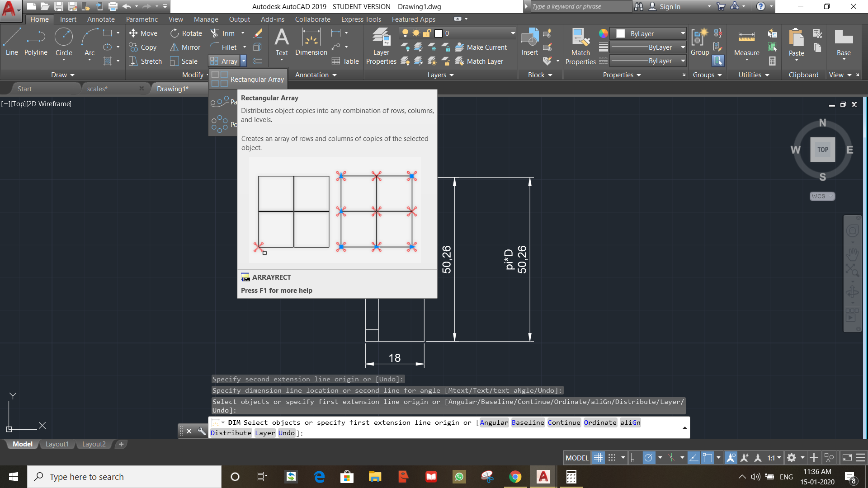Open the Annotate ribbon tab
This screenshot has height=488, width=868.
coord(101,19)
